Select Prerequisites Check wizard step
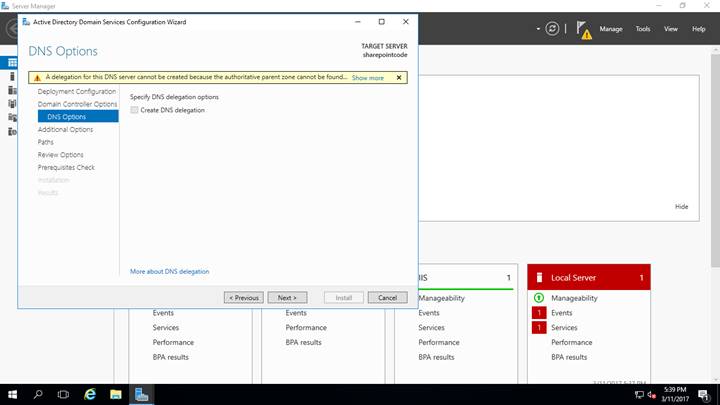Viewport: 720px width, 405px height. [66, 168]
